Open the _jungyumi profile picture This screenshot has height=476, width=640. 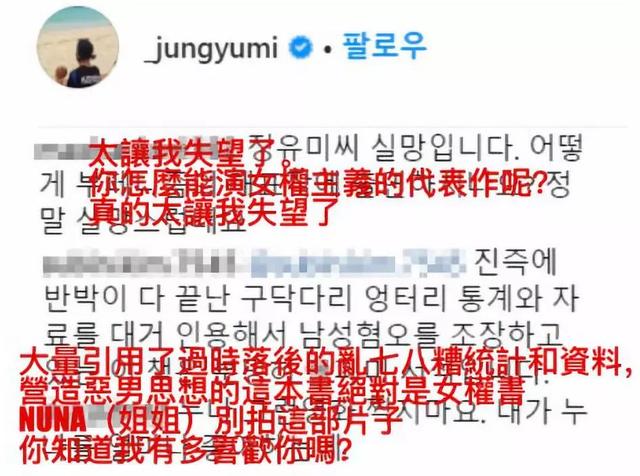coord(78,47)
